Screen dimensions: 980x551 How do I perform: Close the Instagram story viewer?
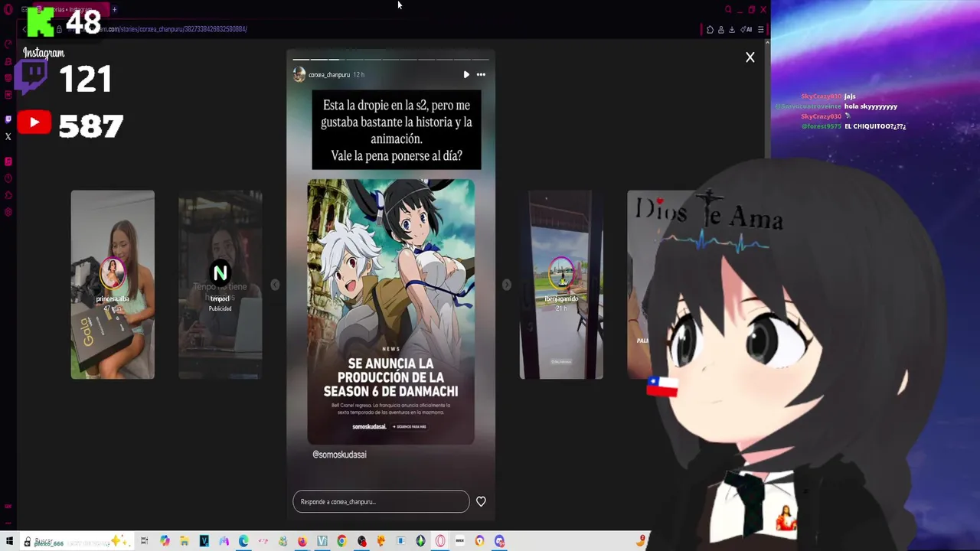pyautogui.click(x=750, y=57)
